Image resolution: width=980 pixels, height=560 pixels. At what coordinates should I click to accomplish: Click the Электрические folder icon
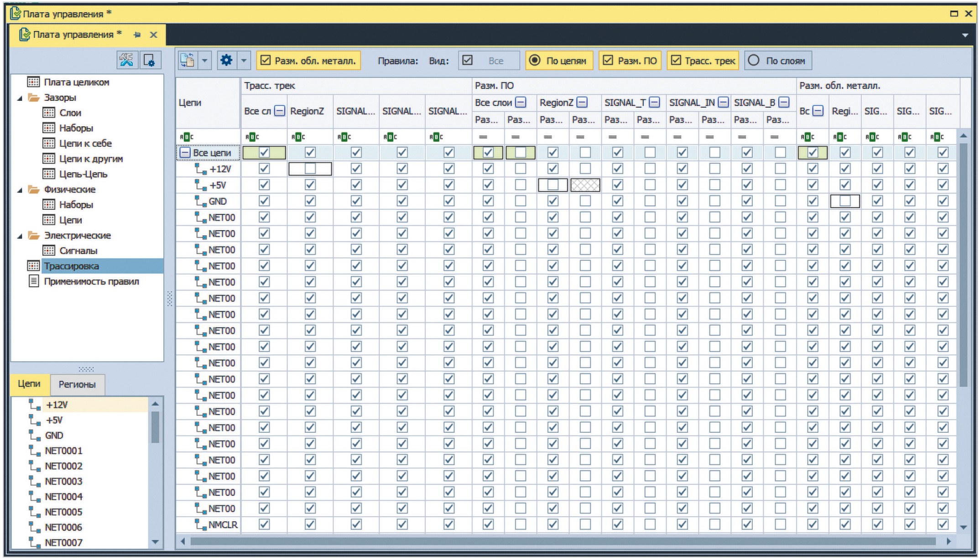click(33, 235)
